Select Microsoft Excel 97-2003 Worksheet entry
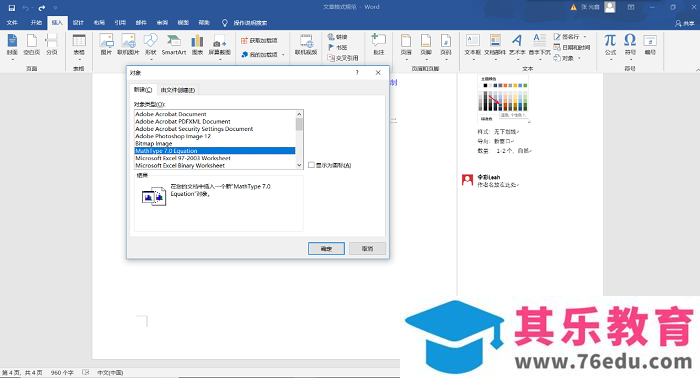Viewport: 700px width, 378px height. click(215, 158)
